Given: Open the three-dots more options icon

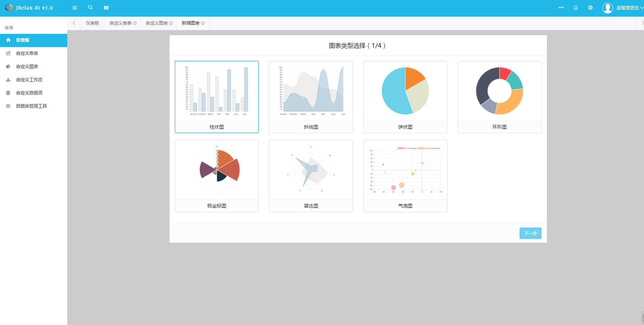Looking at the screenshot, I should point(561,7).
